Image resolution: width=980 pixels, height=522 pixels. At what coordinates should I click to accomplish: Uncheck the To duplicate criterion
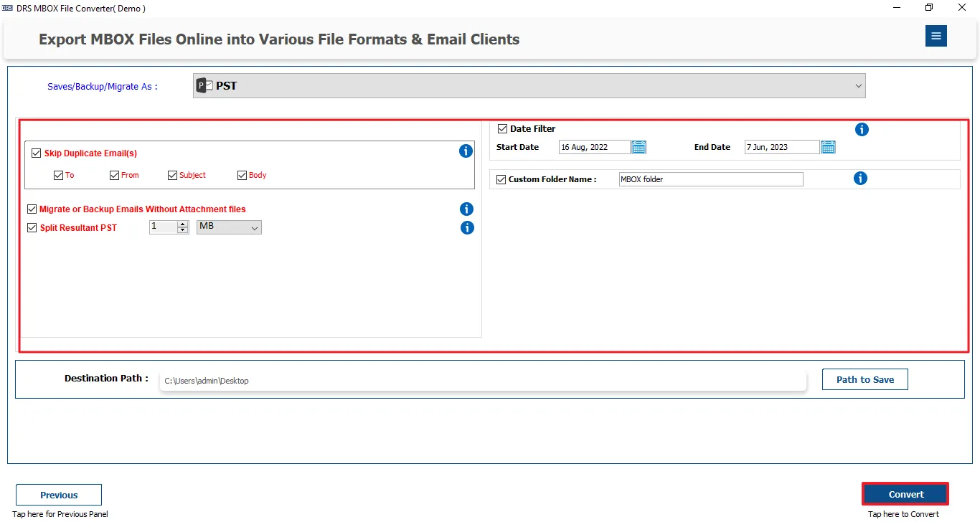click(x=59, y=175)
